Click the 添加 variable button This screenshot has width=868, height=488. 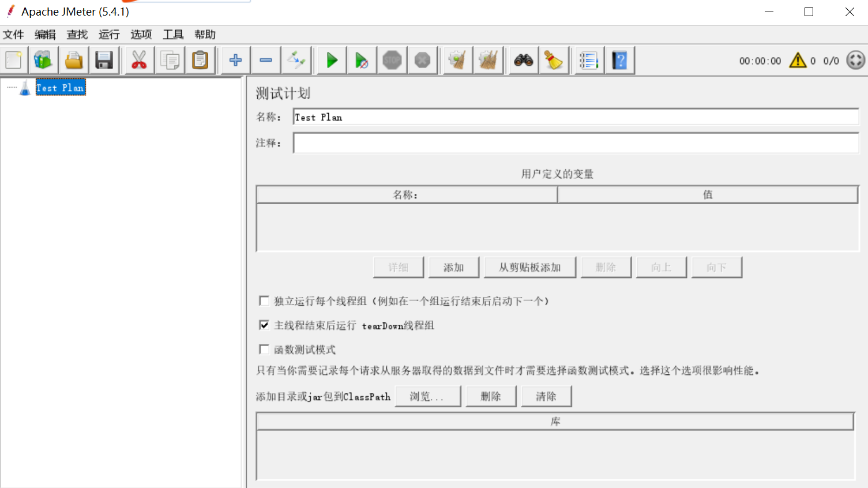pyautogui.click(x=453, y=267)
